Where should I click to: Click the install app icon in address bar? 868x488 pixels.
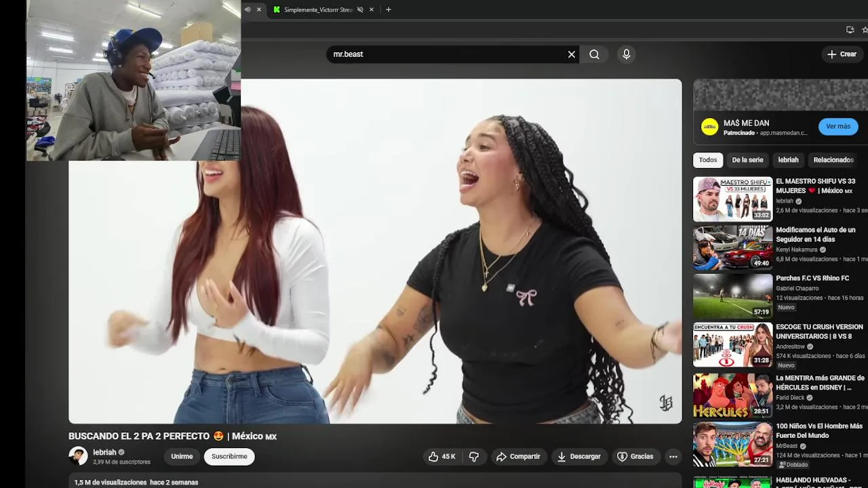[x=850, y=30]
